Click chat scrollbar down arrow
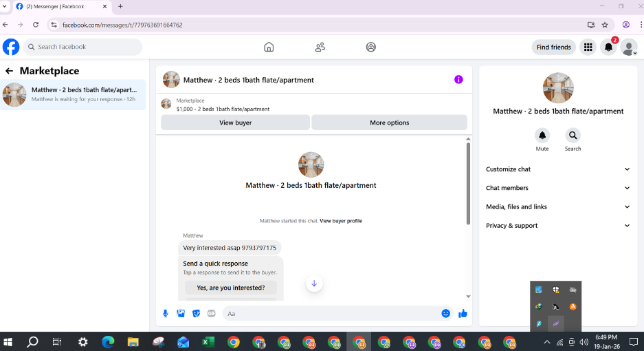The image size is (644, 351). pos(468,296)
